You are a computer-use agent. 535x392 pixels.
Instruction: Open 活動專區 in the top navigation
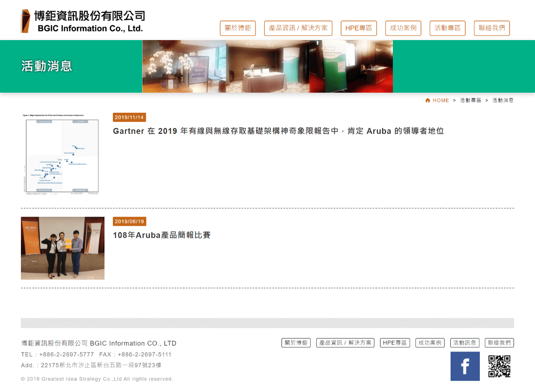pyautogui.click(x=448, y=28)
